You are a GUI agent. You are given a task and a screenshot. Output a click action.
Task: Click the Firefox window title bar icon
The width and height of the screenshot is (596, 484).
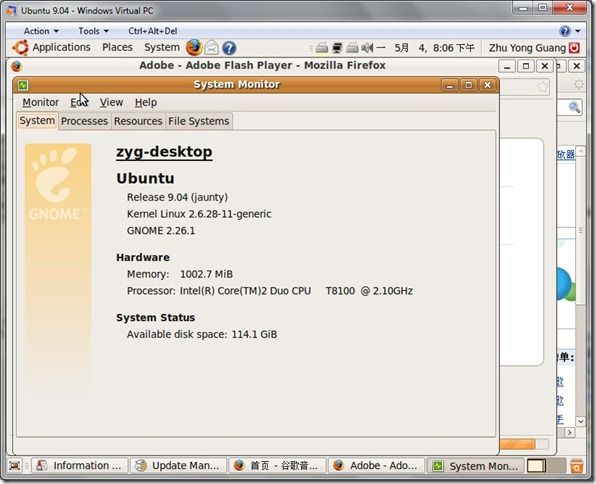pyautogui.click(x=16, y=66)
